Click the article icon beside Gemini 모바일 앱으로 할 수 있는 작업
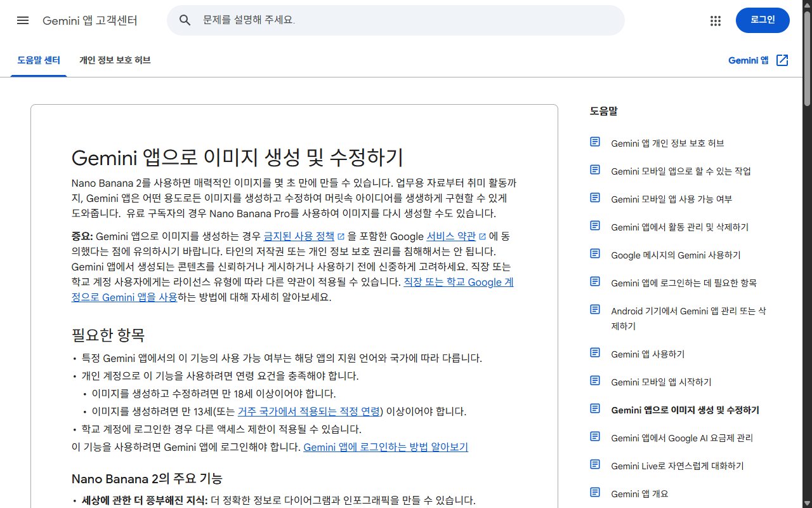The image size is (812, 508). (x=595, y=170)
